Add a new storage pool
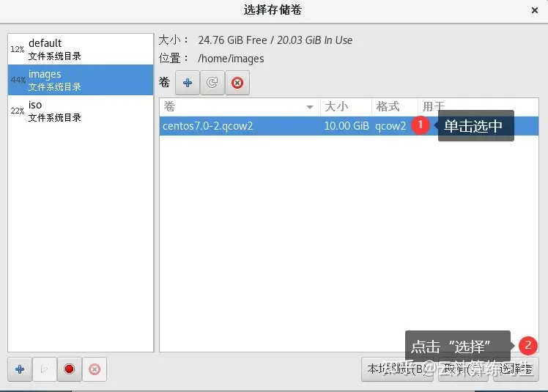548x392 pixels. (20, 369)
